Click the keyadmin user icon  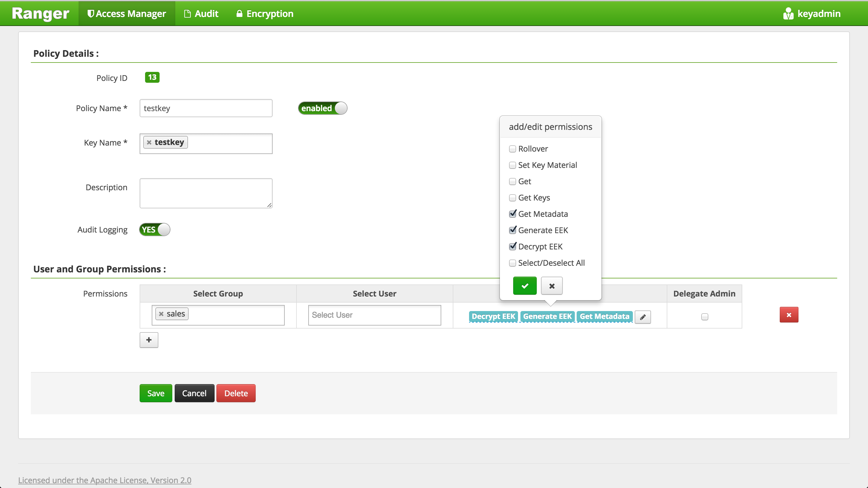[788, 14]
